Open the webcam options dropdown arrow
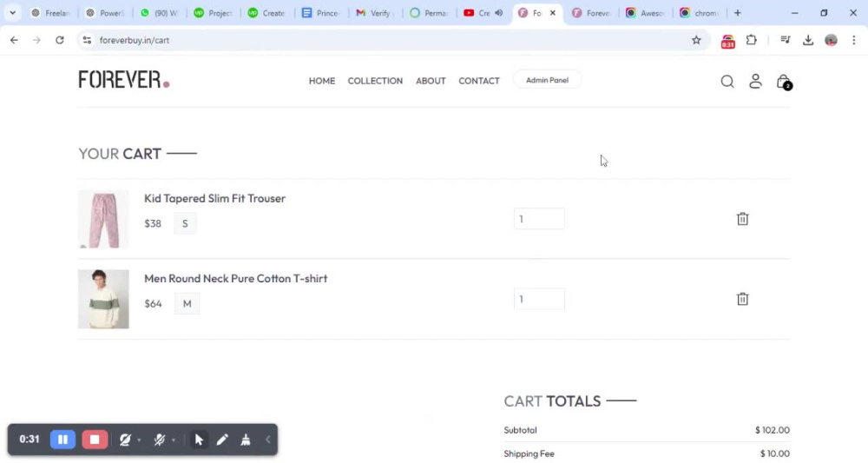This screenshot has height=463, width=868. [139, 440]
